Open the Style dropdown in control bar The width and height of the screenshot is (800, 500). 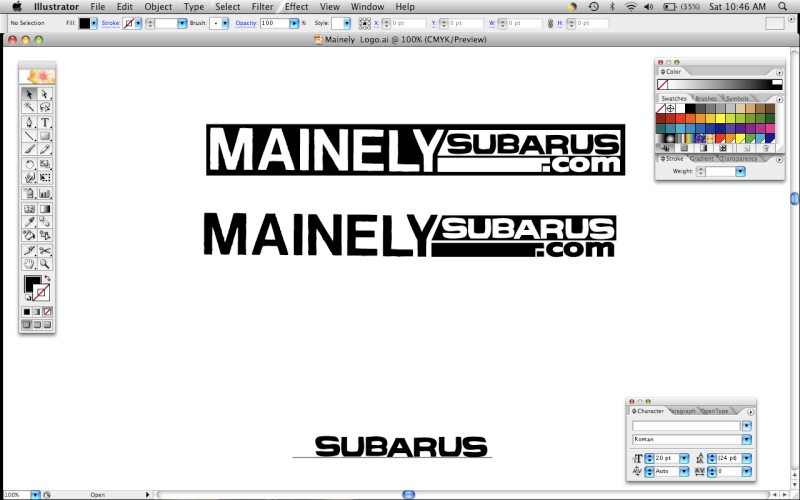(347, 23)
